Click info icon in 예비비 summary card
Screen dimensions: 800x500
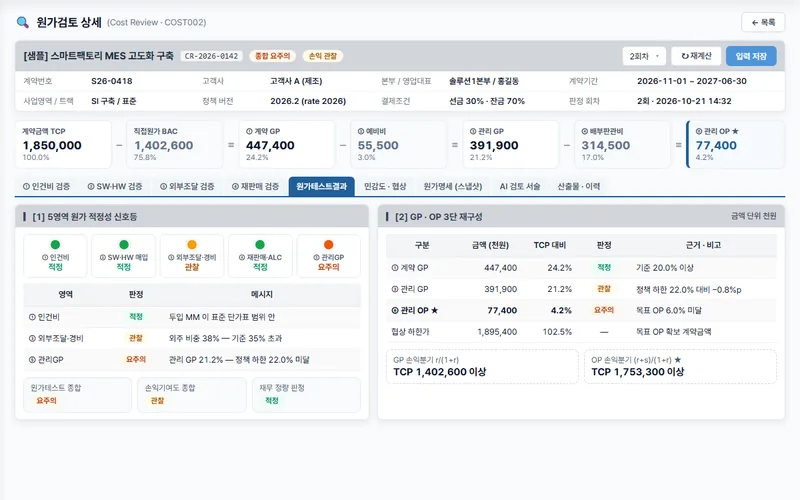tap(361, 131)
